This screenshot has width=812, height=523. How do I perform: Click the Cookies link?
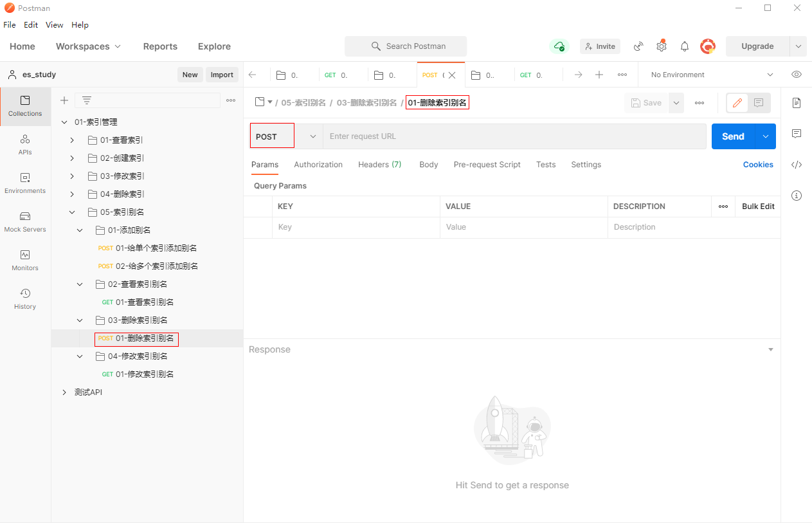[757, 165]
